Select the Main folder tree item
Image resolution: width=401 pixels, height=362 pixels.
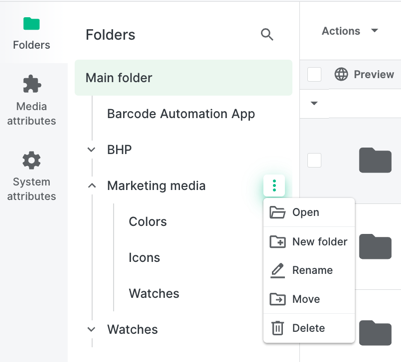click(x=183, y=78)
